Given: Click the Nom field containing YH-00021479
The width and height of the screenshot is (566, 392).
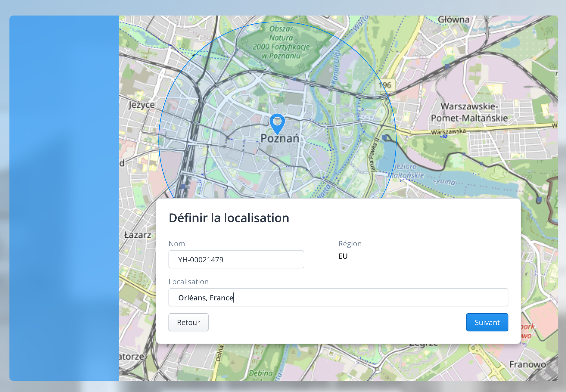Looking at the screenshot, I should [x=236, y=259].
